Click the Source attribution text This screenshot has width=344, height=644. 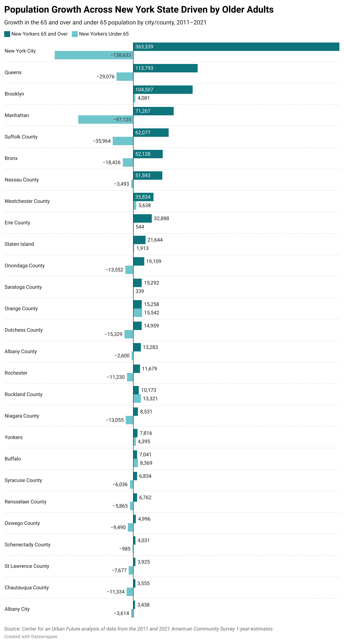click(x=139, y=629)
